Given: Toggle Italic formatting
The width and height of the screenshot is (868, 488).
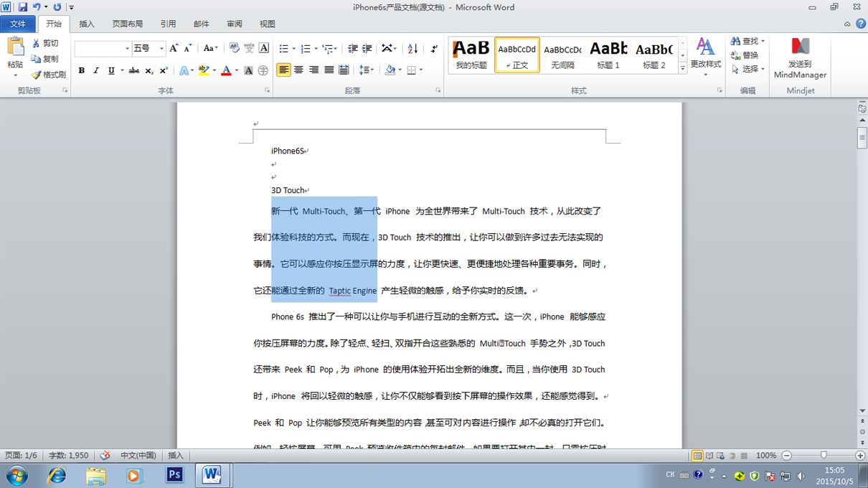Looking at the screenshot, I should (x=96, y=70).
